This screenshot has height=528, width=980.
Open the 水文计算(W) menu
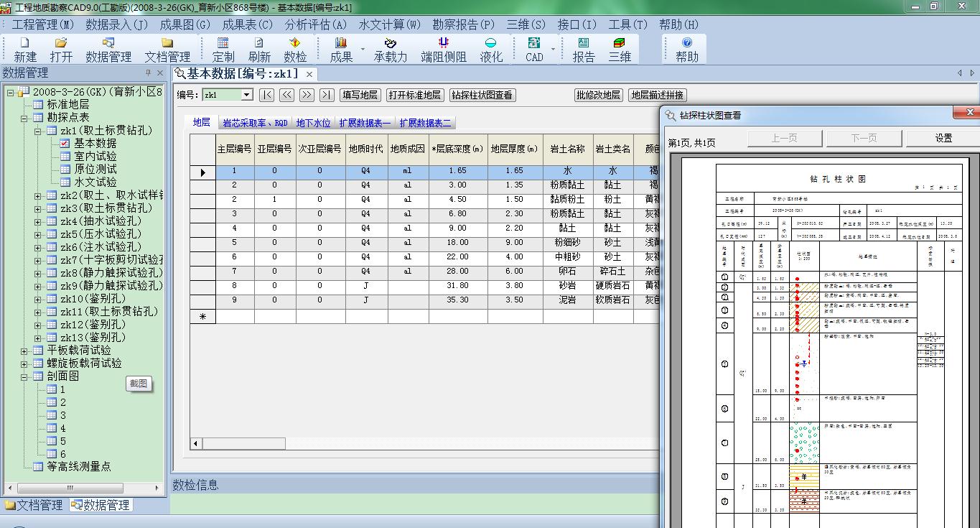pyautogui.click(x=389, y=24)
